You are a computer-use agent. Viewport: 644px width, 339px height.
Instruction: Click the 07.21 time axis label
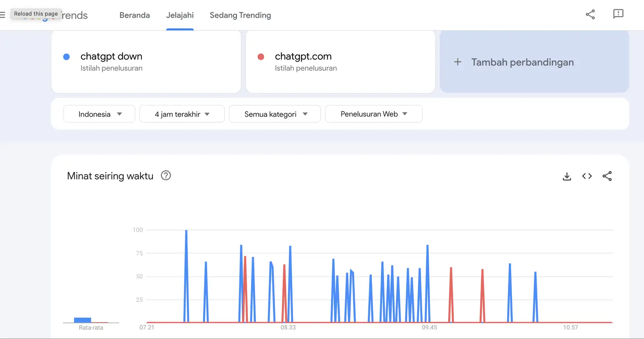click(x=147, y=327)
